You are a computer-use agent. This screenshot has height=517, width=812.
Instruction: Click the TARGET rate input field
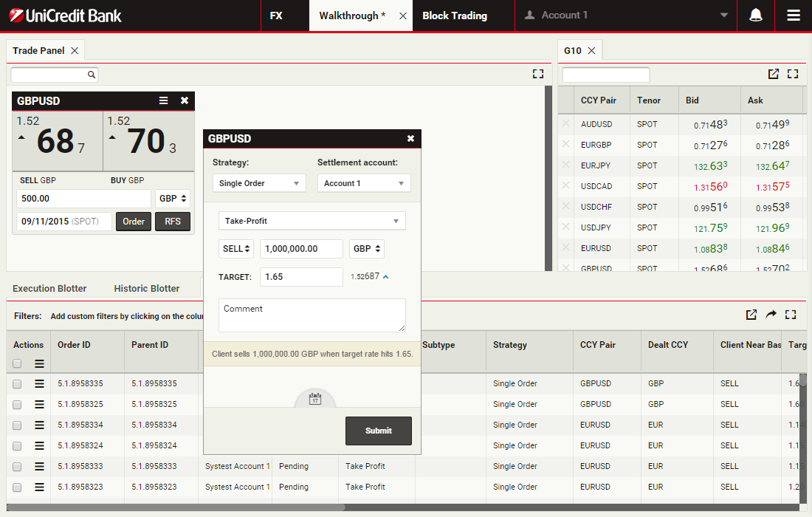click(301, 277)
